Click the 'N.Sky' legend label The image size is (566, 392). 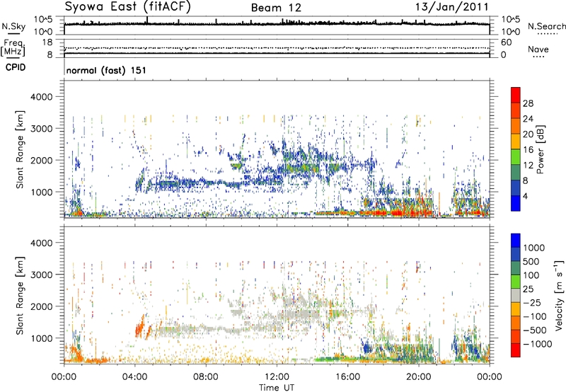point(13,26)
